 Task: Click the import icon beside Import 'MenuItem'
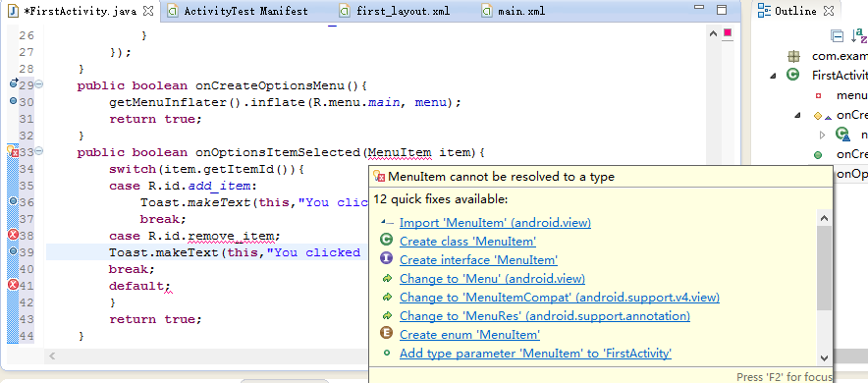point(387,222)
